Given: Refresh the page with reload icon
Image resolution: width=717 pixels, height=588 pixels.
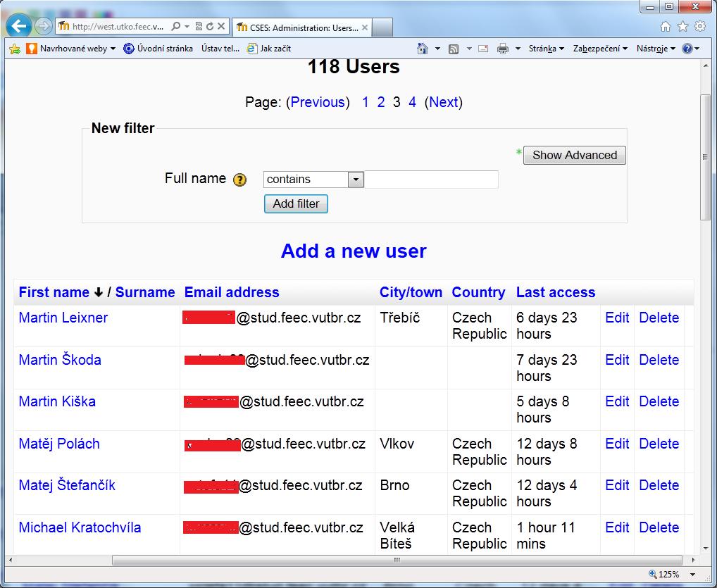Looking at the screenshot, I should tap(210, 27).
